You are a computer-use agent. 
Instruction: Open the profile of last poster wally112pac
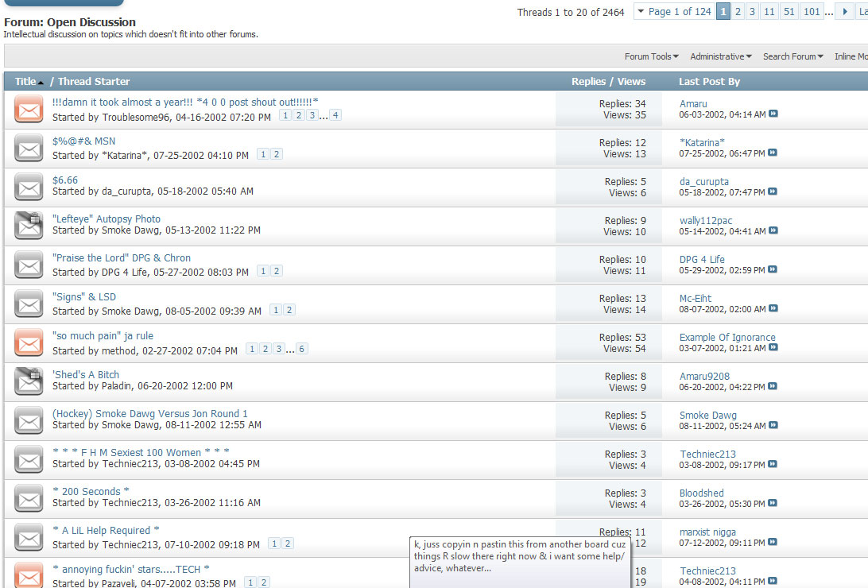[x=706, y=221]
